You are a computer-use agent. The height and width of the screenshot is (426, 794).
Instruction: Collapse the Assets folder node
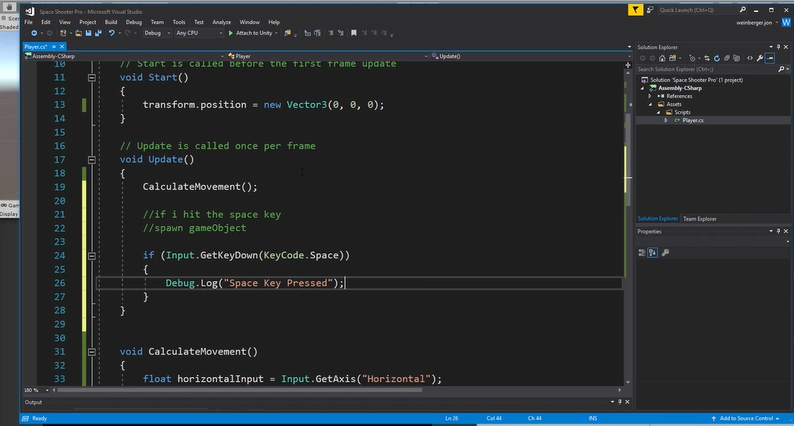pos(650,104)
